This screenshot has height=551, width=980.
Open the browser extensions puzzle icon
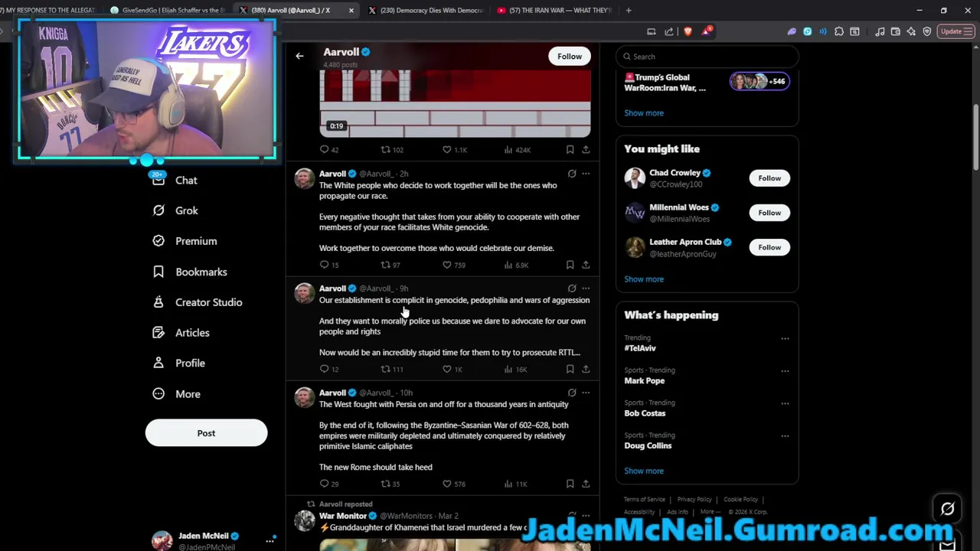(x=839, y=31)
